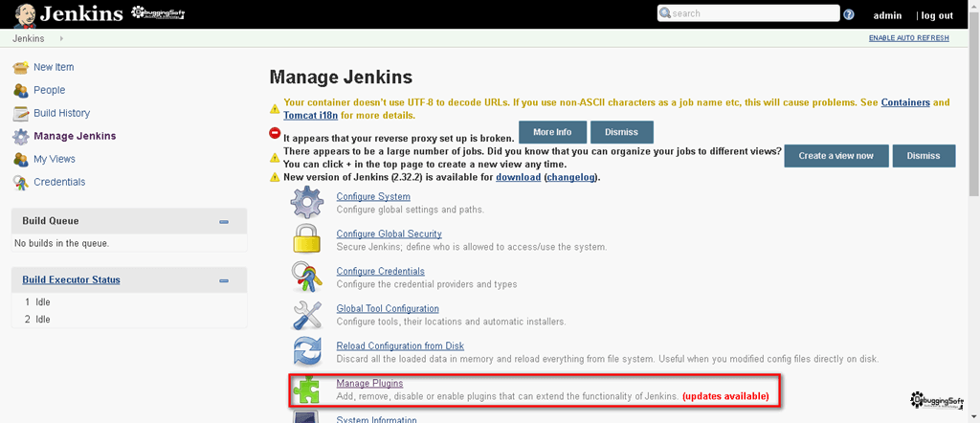Click the "(updates available)" red text
This screenshot has height=423, width=980.
tap(725, 396)
